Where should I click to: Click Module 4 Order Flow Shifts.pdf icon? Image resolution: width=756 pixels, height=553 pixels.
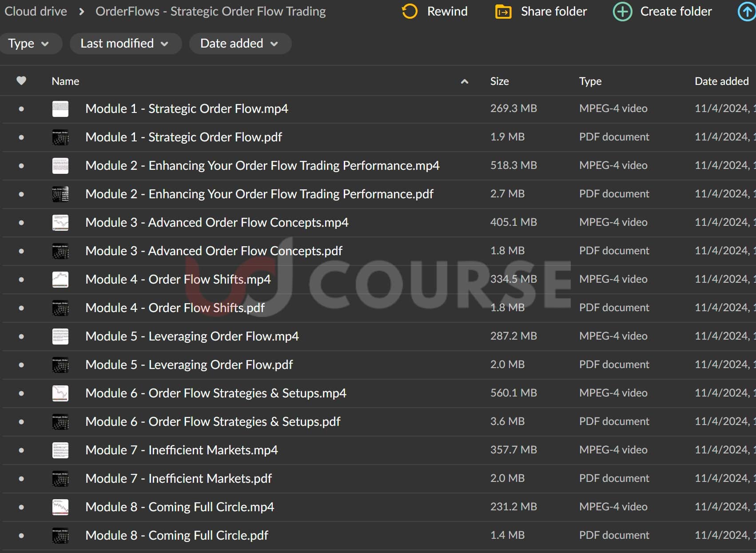click(x=60, y=308)
